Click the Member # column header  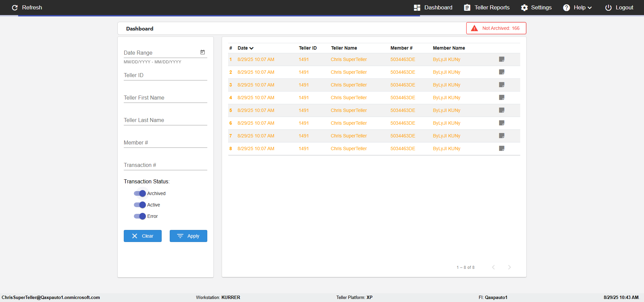(401, 48)
